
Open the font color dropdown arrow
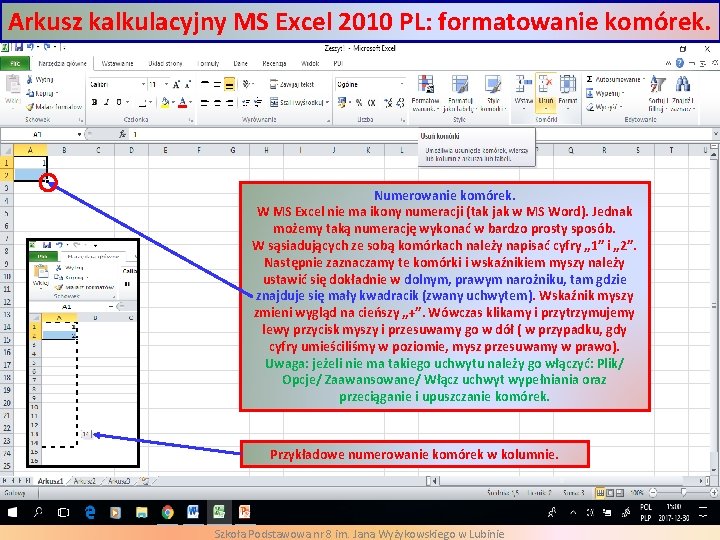point(190,103)
